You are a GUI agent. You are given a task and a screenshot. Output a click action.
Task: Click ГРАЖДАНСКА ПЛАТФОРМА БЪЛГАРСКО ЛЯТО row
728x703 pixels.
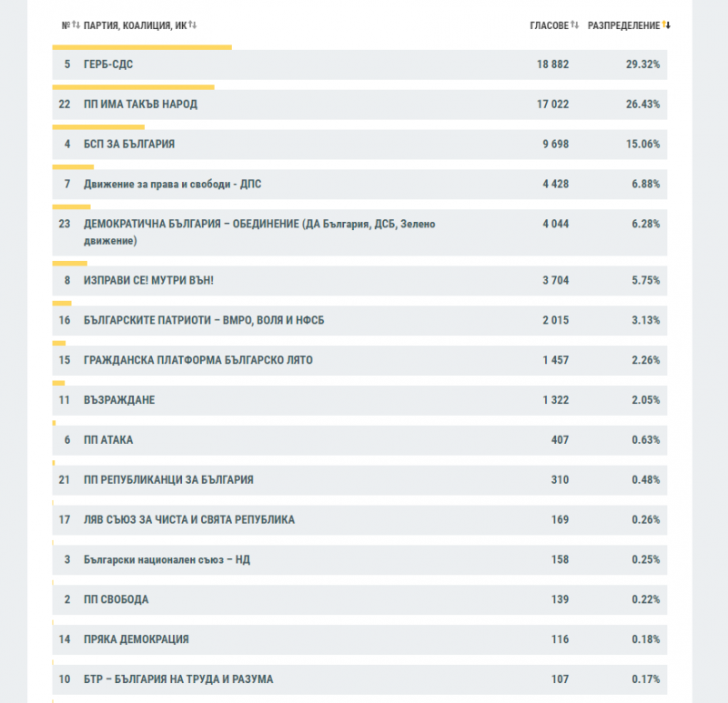(x=197, y=360)
